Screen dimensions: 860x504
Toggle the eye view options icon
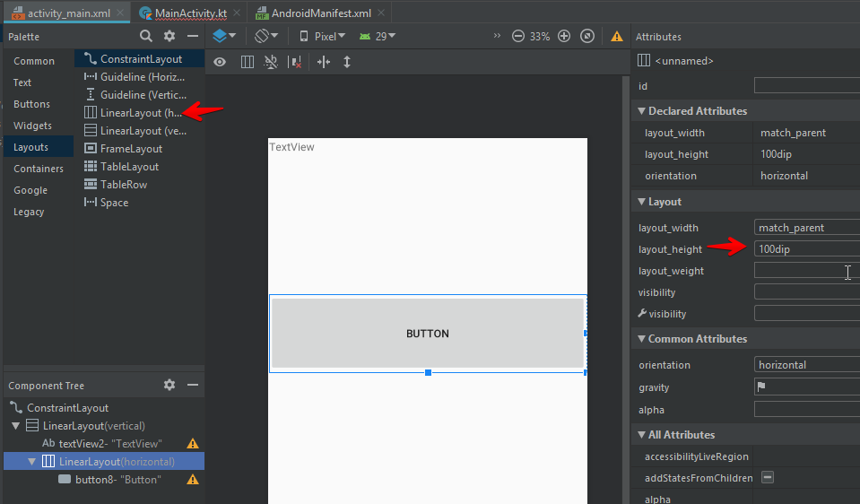[220, 62]
